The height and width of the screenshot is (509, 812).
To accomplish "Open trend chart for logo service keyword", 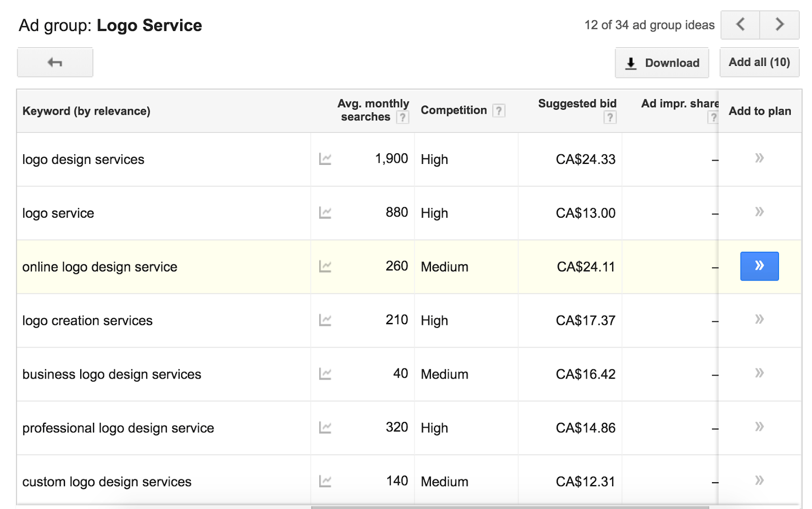I will click(325, 213).
